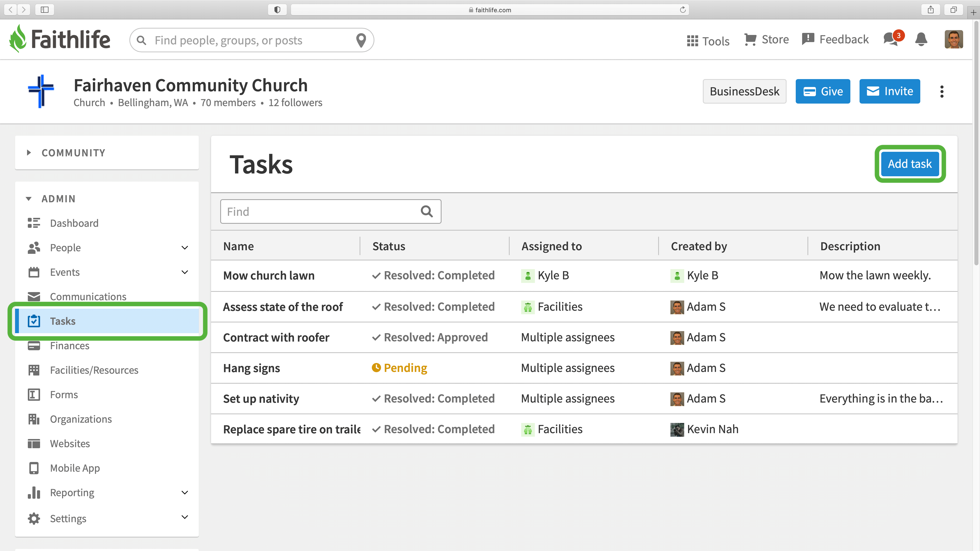The height and width of the screenshot is (551, 980).
Task: Click the faithlife.com address bar
Action: tap(490, 9)
